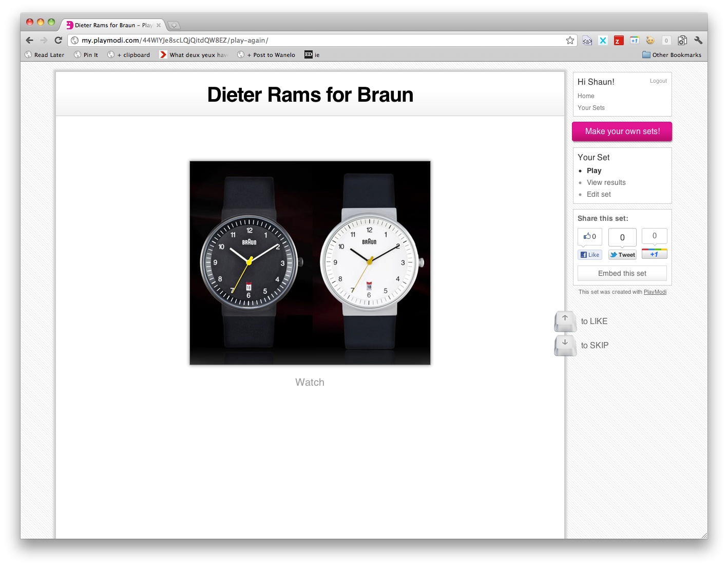Click the Hi Shaun! greeting text
The height and width of the screenshot is (567, 728).
click(596, 82)
